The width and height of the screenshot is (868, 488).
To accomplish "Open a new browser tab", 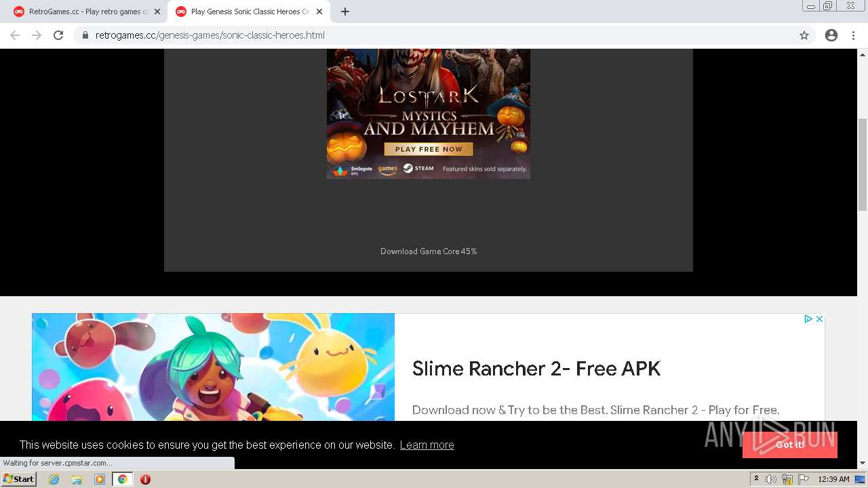I will (x=345, y=12).
